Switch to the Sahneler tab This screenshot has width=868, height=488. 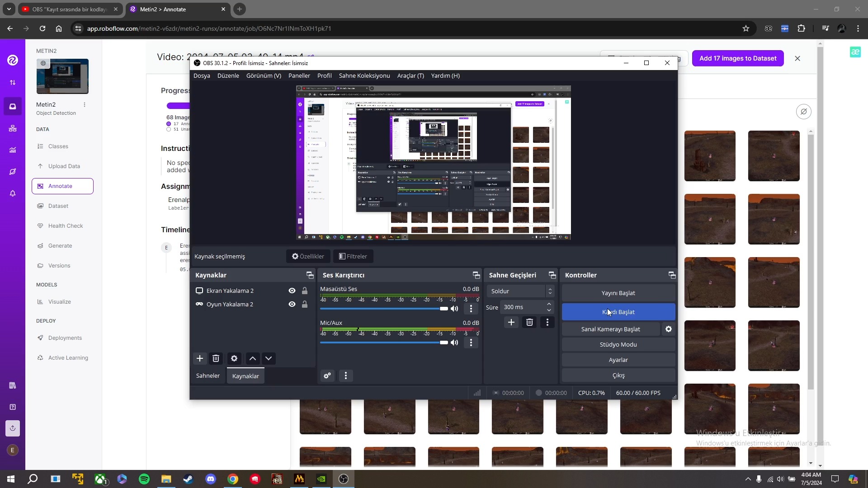[x=208, y=375]
